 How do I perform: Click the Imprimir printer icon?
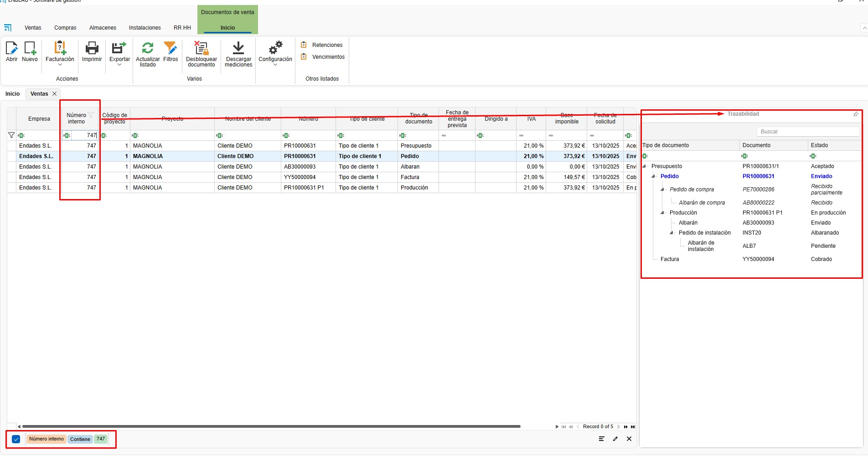pyautogui.click(x=92, y=49)
